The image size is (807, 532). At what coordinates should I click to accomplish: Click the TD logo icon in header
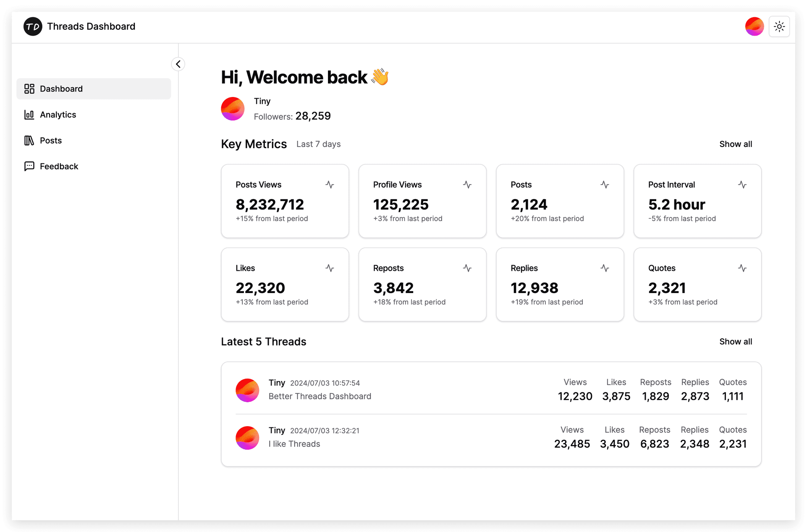tap(33, 26)
